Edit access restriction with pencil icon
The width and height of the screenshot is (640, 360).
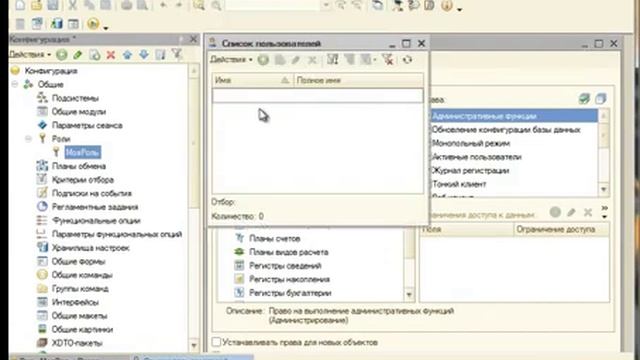point(571,212)
